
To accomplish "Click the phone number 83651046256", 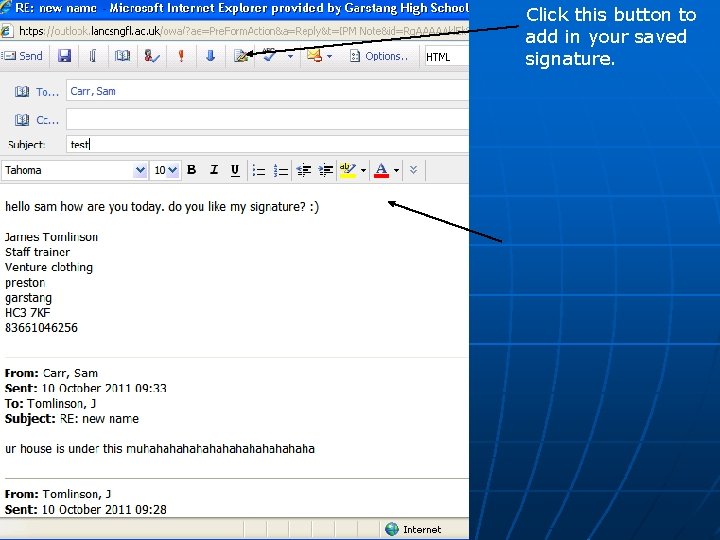I will 41,328.
